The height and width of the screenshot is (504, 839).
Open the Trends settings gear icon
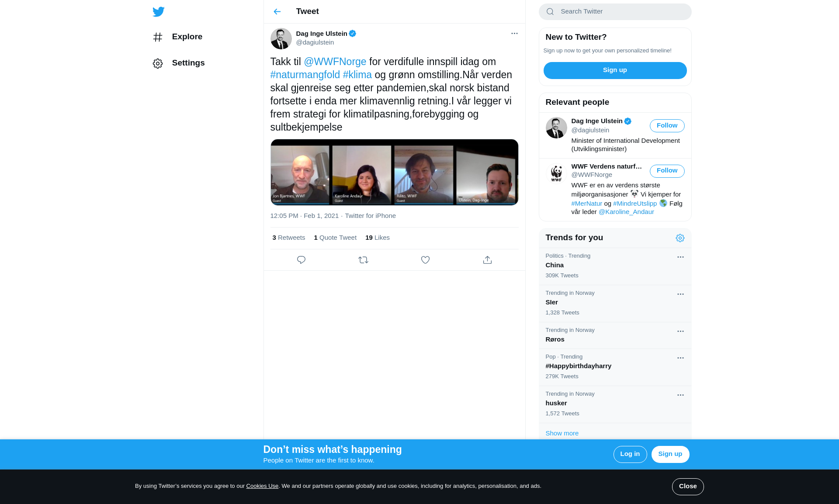[680, 238]
